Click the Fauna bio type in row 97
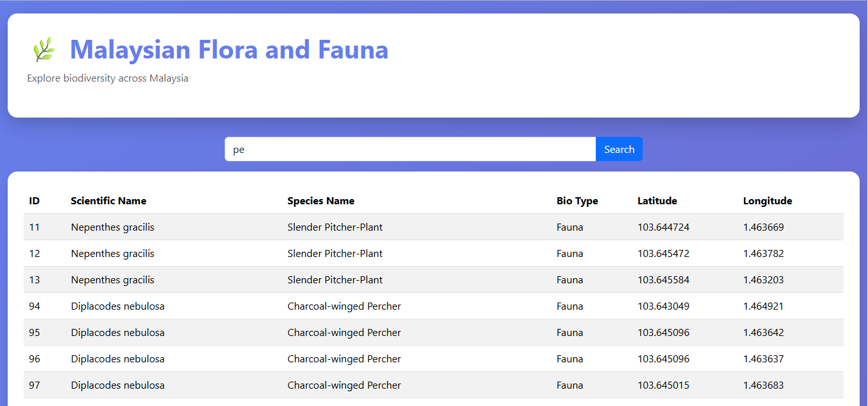This screenshot has height=406, width=868. [570, 385]
